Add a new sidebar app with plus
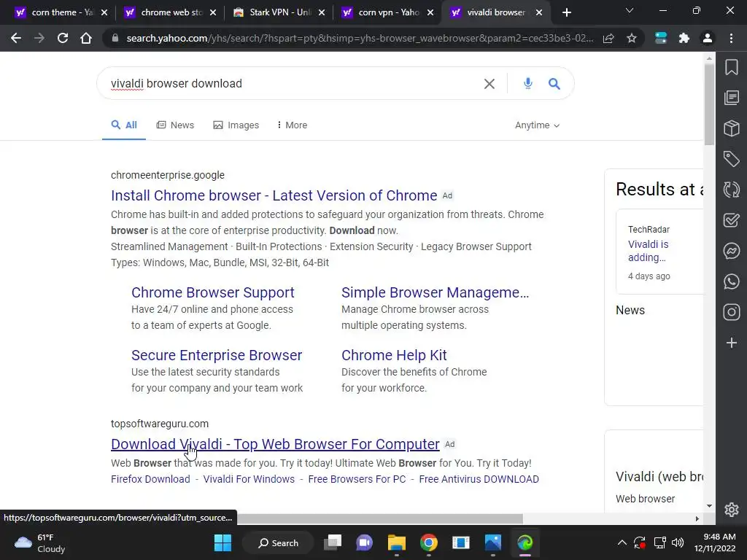Viewport: 747px width, 560px height. click(732, 343)
